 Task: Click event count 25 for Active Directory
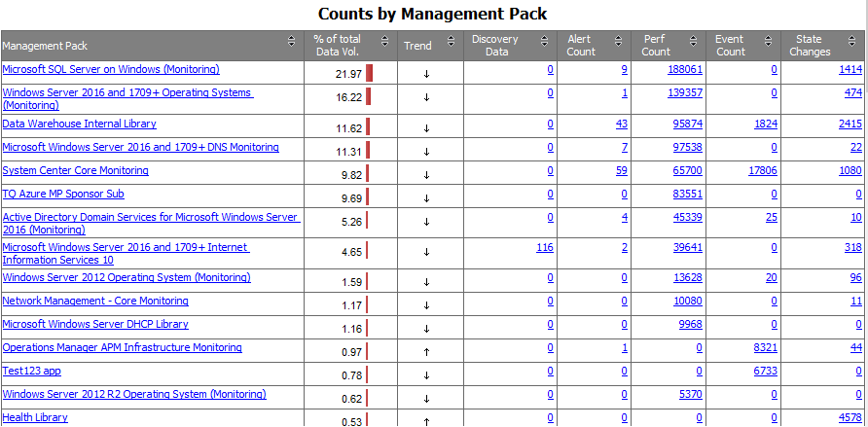772,217
